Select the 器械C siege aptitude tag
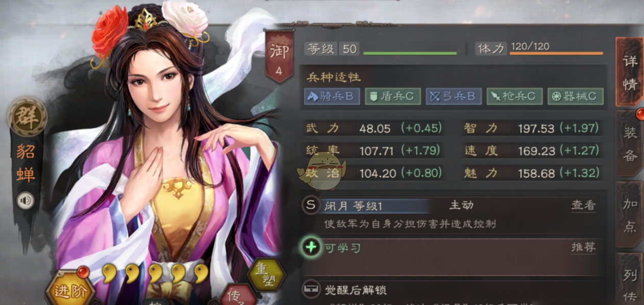 tap(576, 96)
